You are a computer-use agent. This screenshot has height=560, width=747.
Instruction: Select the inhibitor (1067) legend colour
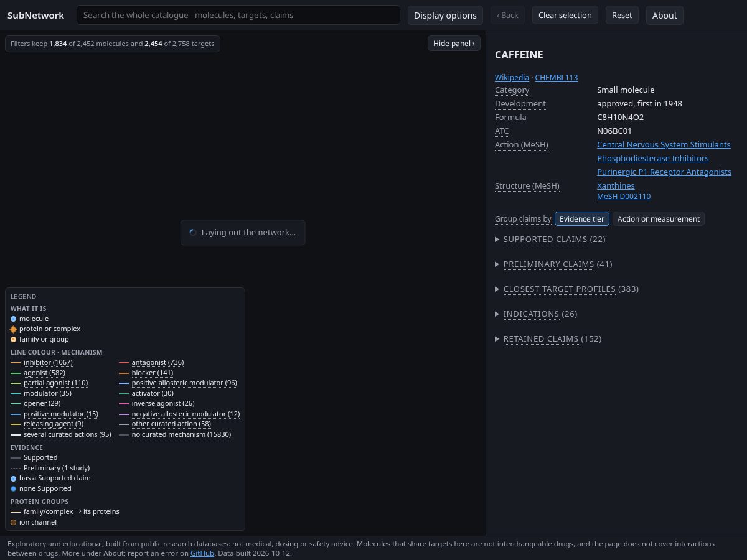tap(48, 363)
